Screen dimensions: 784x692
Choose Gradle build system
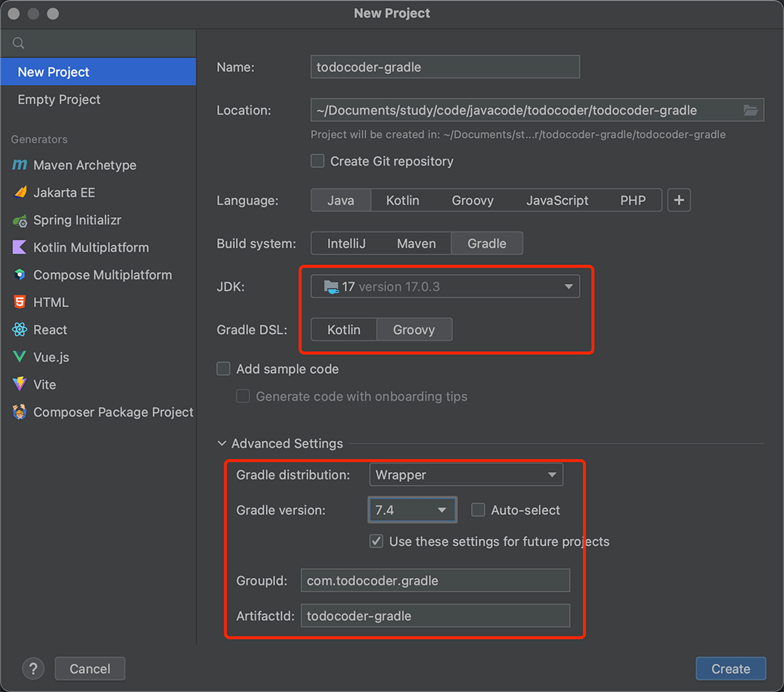[x=487, y=243]
